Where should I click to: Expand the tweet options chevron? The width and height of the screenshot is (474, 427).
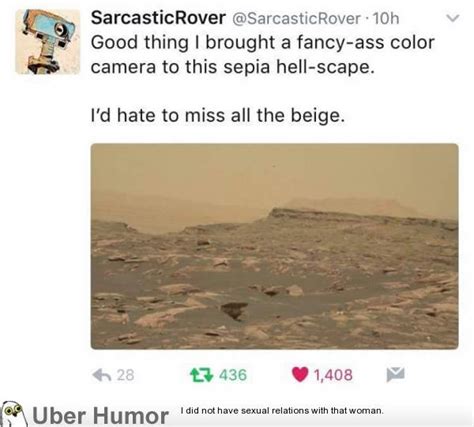[453, 18]
